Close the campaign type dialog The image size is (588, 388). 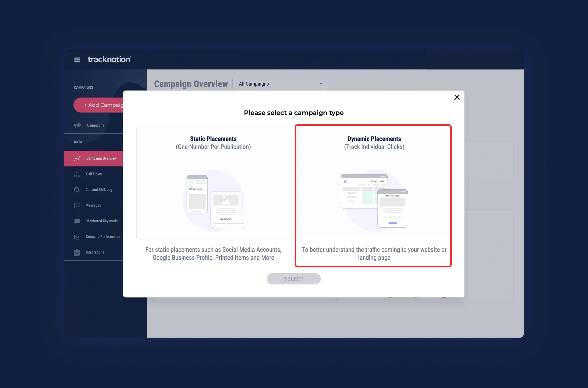457,97
